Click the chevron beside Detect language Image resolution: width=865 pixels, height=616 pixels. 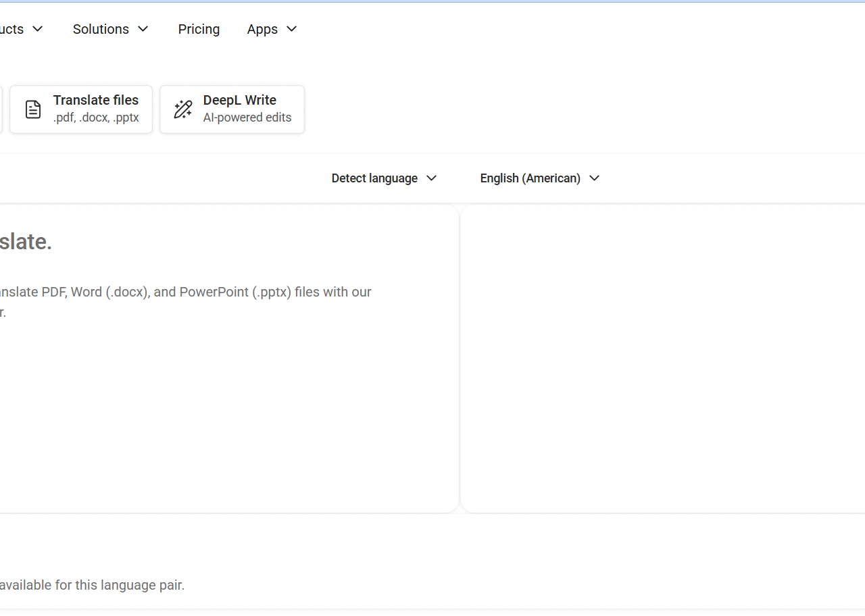click(431, 178)
